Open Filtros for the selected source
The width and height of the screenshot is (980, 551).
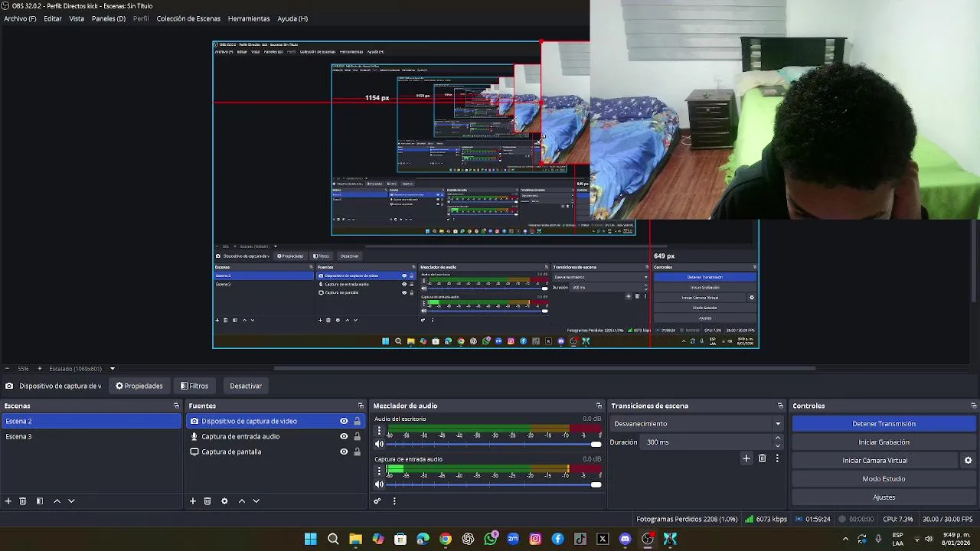point(194,386)
